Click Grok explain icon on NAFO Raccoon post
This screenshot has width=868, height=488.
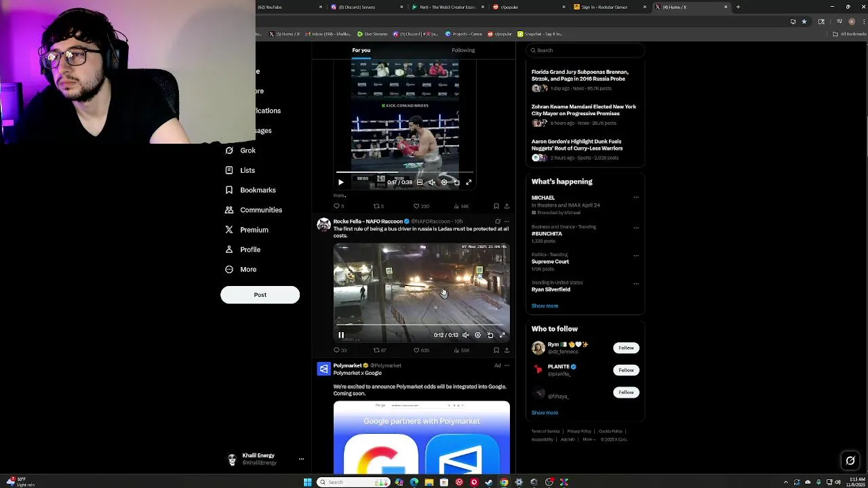tap(498, 222)
